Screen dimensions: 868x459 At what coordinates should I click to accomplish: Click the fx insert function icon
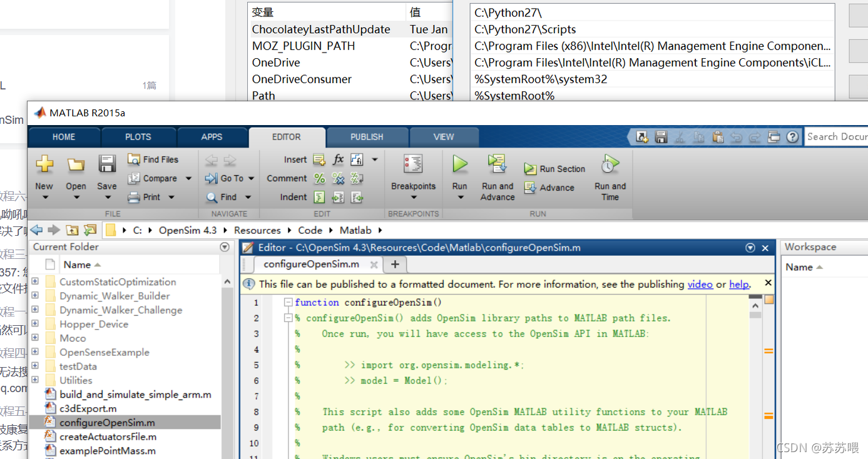pos(338,159)
